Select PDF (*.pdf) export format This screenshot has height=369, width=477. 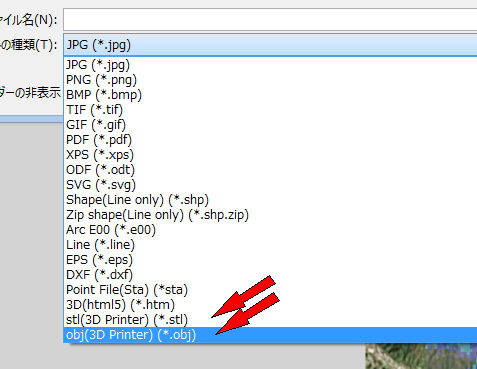[270, 140]
